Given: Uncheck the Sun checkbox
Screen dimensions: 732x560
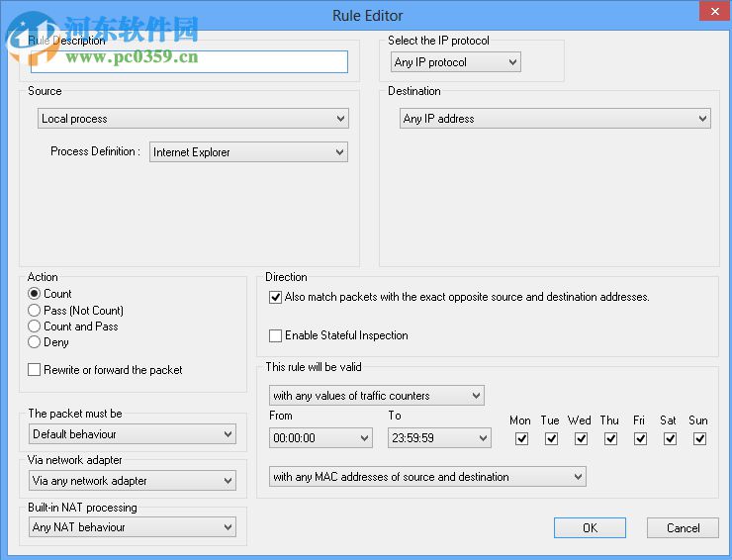Looking at the screenshot, I should coord(699,438).
